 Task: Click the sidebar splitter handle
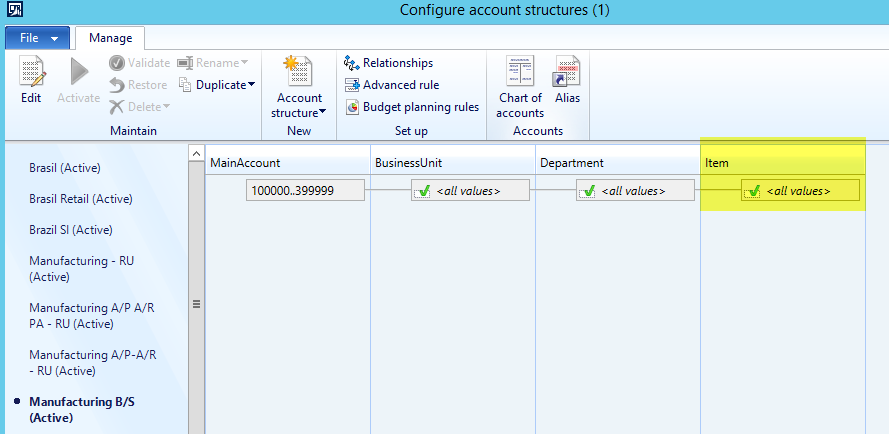pyautogui.click(x=196, y=304)
